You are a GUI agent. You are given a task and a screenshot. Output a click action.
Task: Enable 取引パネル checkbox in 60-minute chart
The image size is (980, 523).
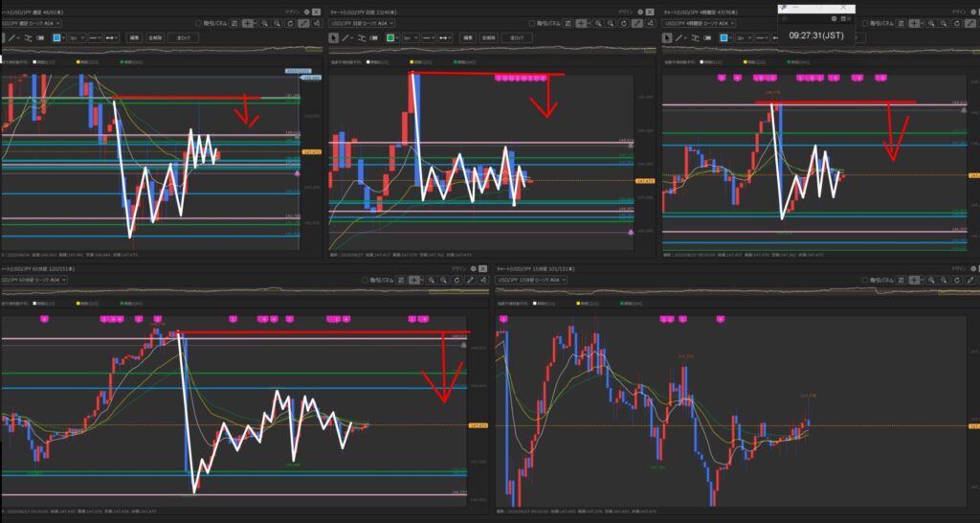pyautogui.click(x=365, y=280)
